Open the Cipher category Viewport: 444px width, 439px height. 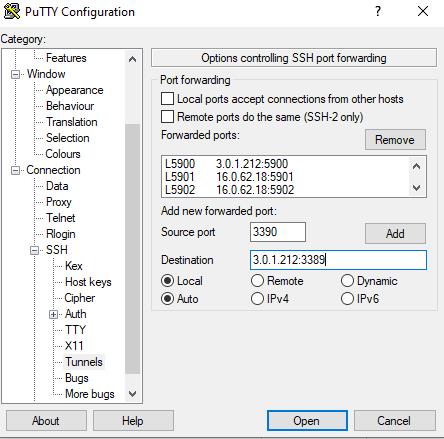click(x=80, y=298)
